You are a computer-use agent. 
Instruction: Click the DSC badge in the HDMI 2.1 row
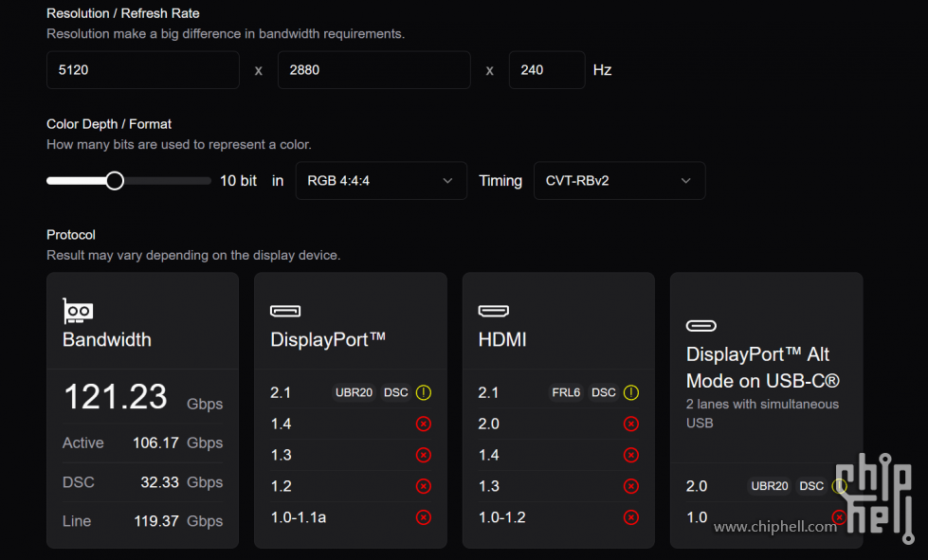604,392
